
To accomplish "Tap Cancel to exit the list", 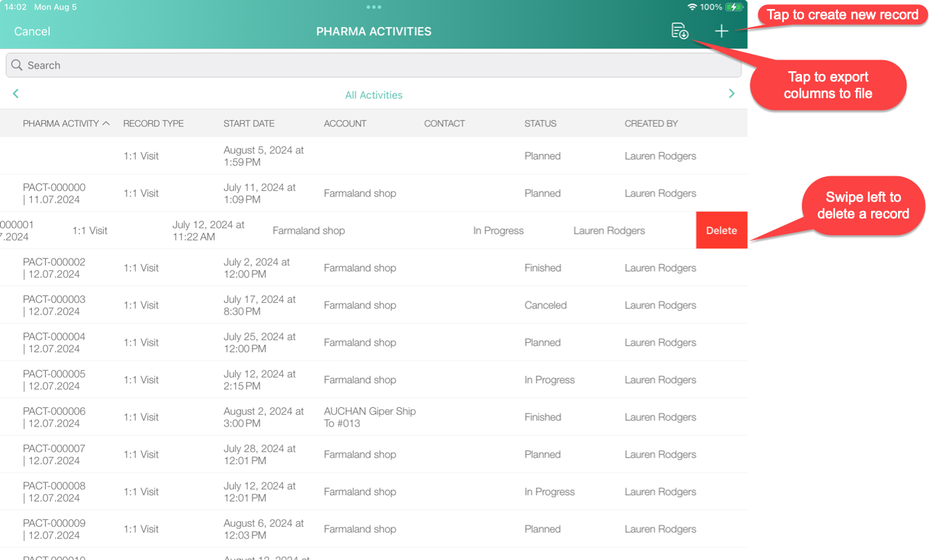I will [x=31, y=31].
